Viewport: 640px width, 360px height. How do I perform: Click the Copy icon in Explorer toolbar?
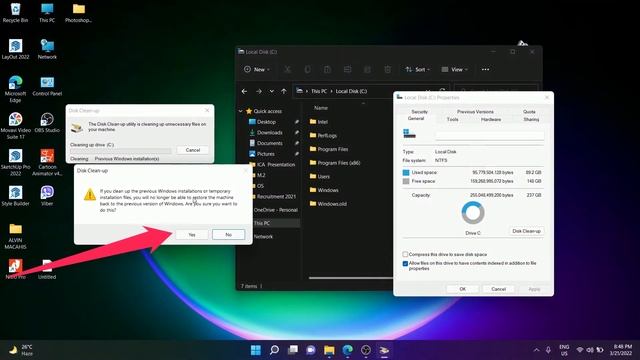pyautogui.click(x=307, y=69)
